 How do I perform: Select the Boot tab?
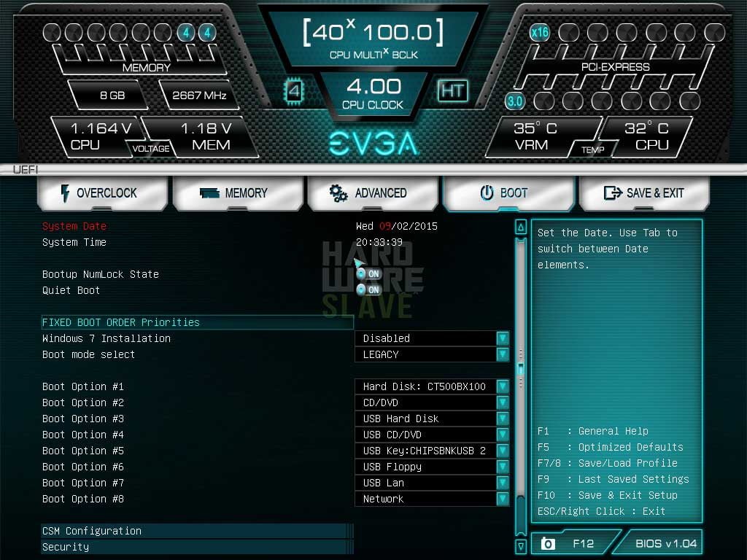tap(508, 192)
